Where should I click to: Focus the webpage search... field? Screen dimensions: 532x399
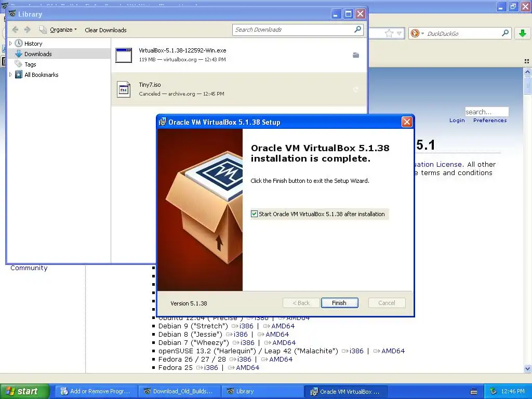(x=486, y=112)
